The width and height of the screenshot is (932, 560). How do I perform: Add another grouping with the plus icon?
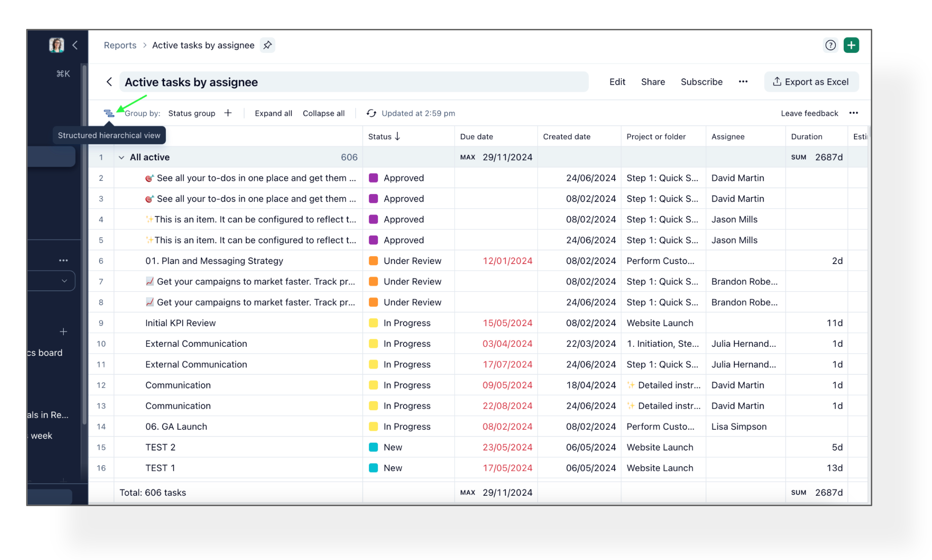[228, 113]
